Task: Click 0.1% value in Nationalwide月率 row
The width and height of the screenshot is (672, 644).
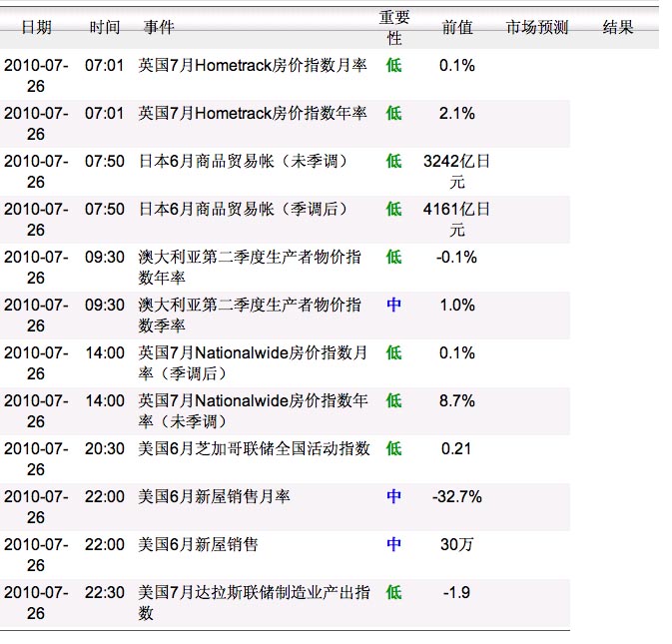Action: pos(457,353)
